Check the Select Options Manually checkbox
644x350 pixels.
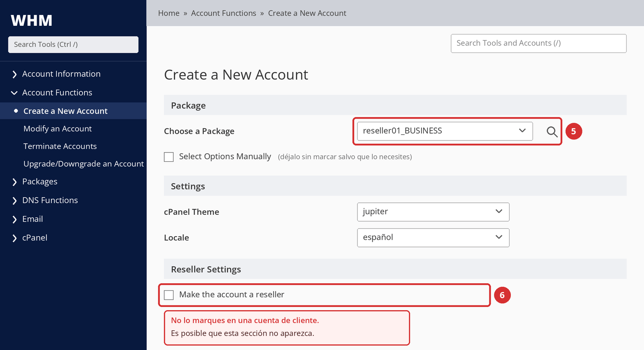click(x=169, y=157)
